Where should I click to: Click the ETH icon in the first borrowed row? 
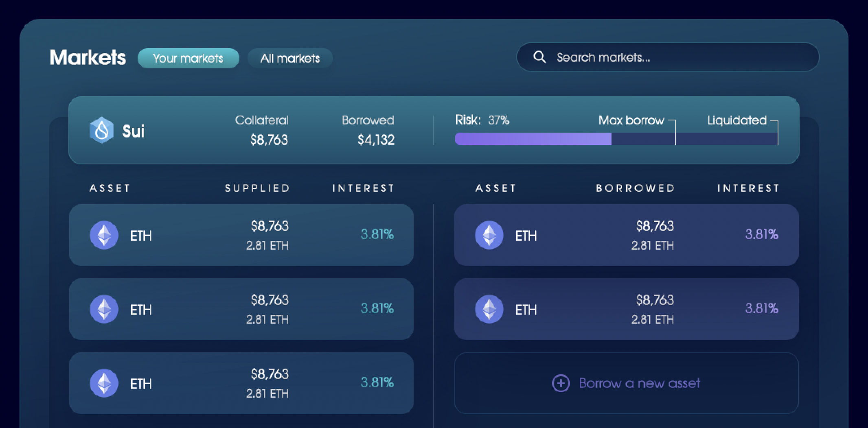[x=489, y=235]
